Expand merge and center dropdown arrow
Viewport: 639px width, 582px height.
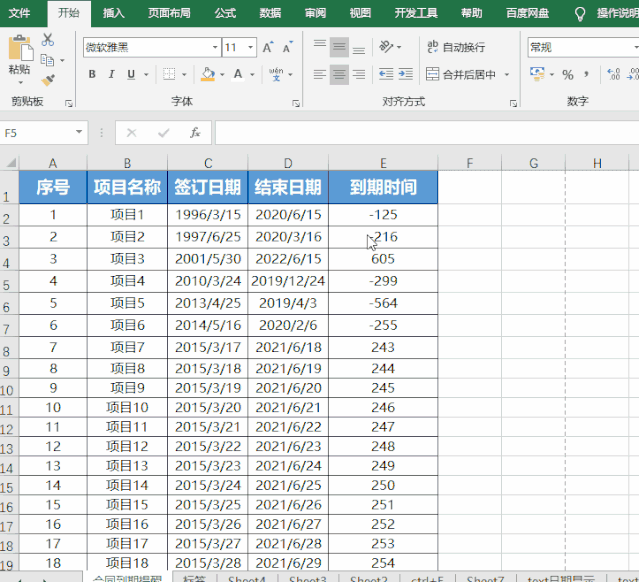pyautogui.click(x=507, y=75)
